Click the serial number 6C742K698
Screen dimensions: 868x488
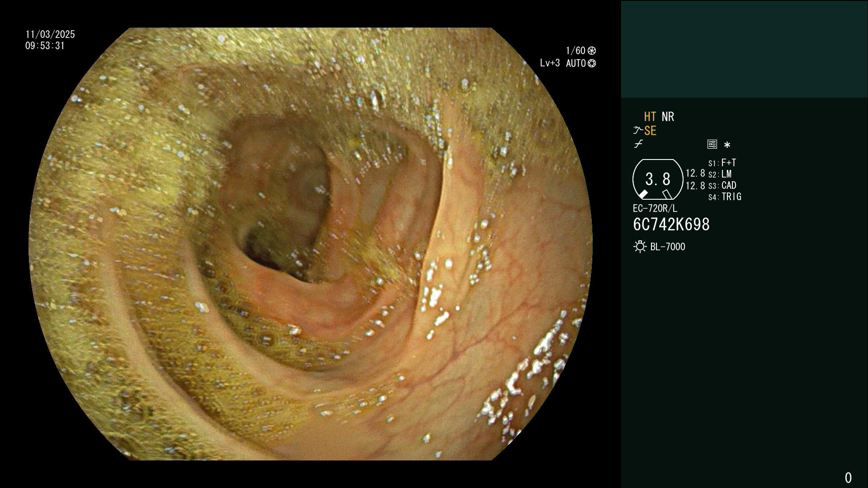point(671,225)
